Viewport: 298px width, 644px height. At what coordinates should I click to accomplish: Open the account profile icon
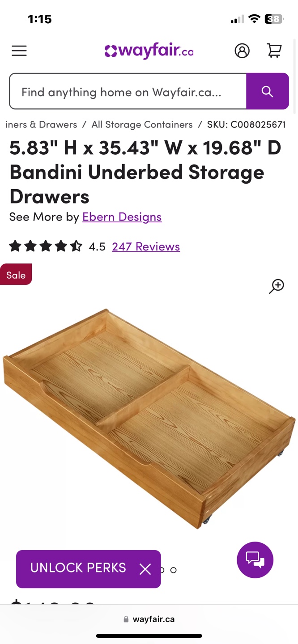pyautogui.click(x=242, y=51)
